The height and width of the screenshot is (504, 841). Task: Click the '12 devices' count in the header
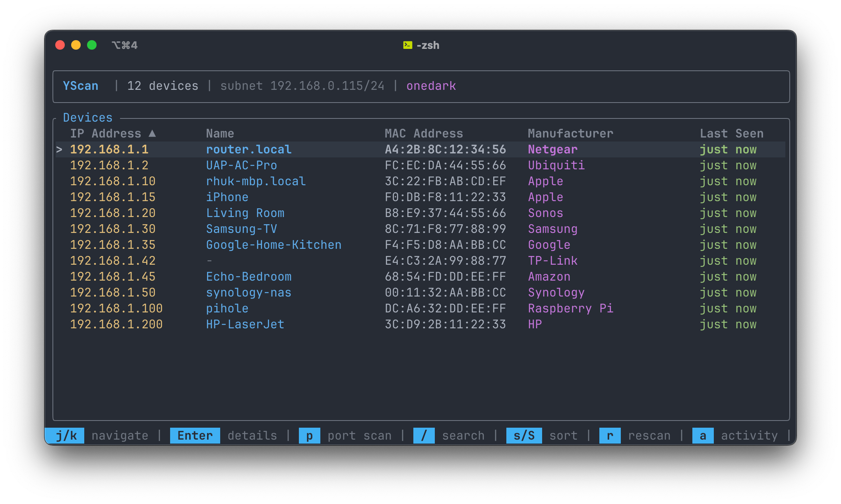coord(163,86)
